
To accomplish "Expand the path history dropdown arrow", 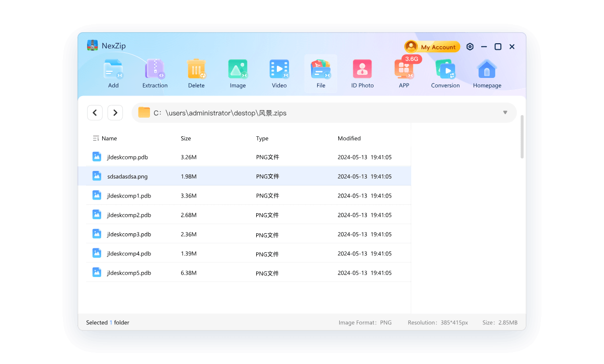I will pos(505,113).
